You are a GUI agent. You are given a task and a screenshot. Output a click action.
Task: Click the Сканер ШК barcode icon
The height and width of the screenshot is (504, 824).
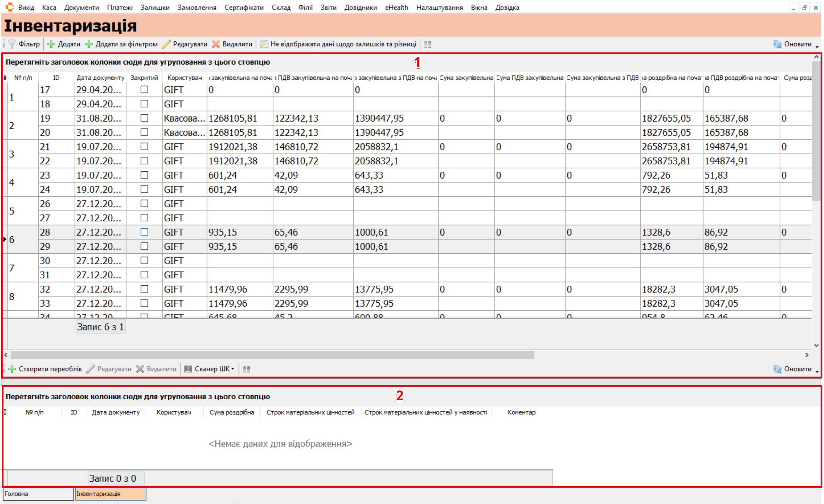[188, 369]
